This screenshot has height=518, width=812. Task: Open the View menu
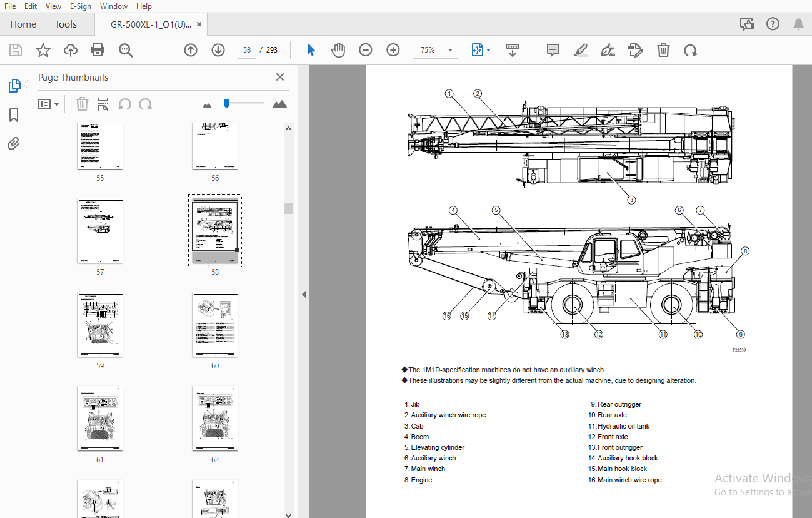(x=53, y=6)
